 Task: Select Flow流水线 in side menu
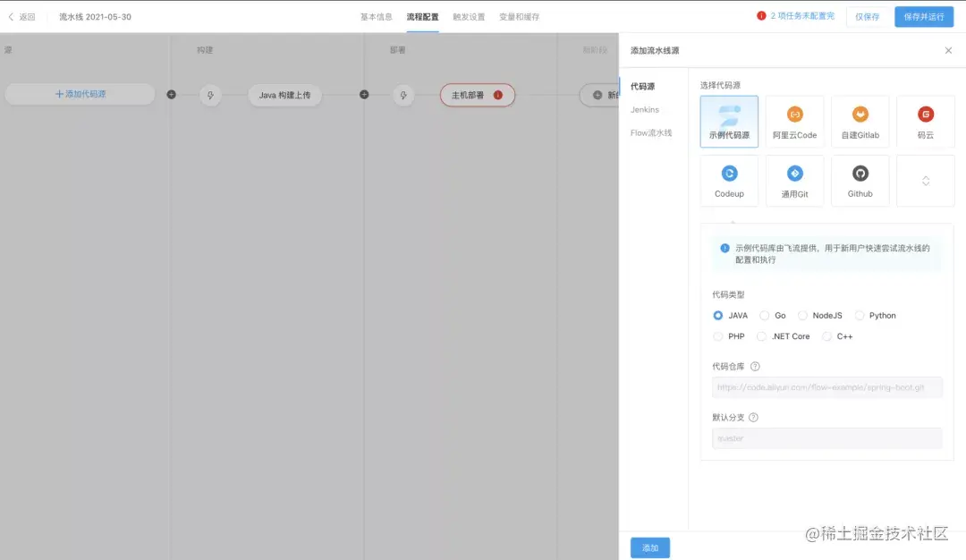coord(651,133)
